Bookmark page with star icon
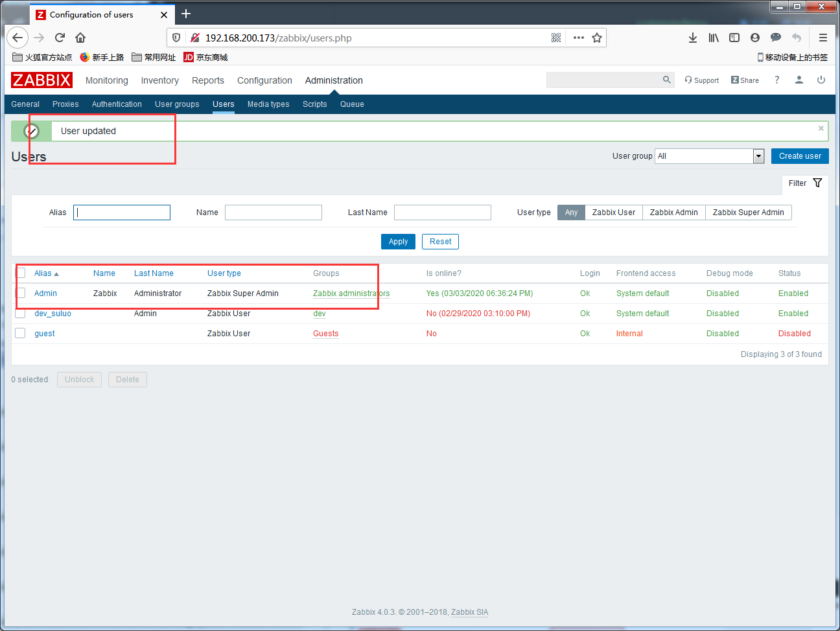840x631 pixels. tap(597, 38)
